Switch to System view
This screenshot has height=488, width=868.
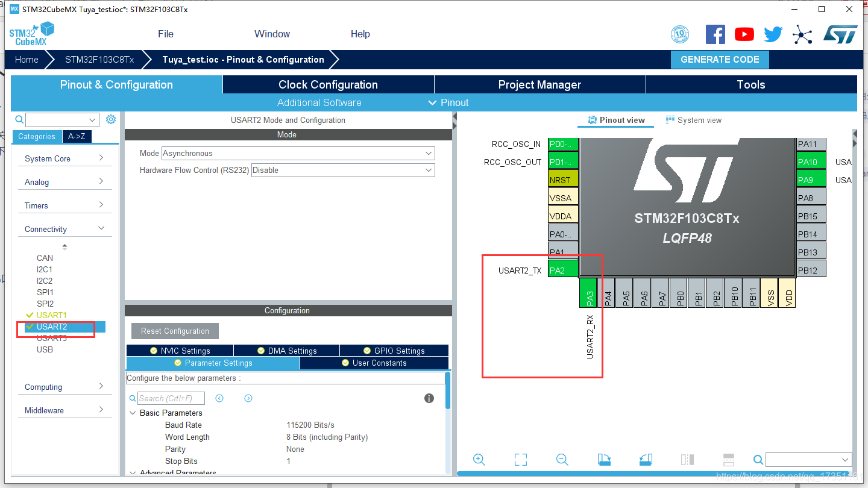(x=693, y=120)
